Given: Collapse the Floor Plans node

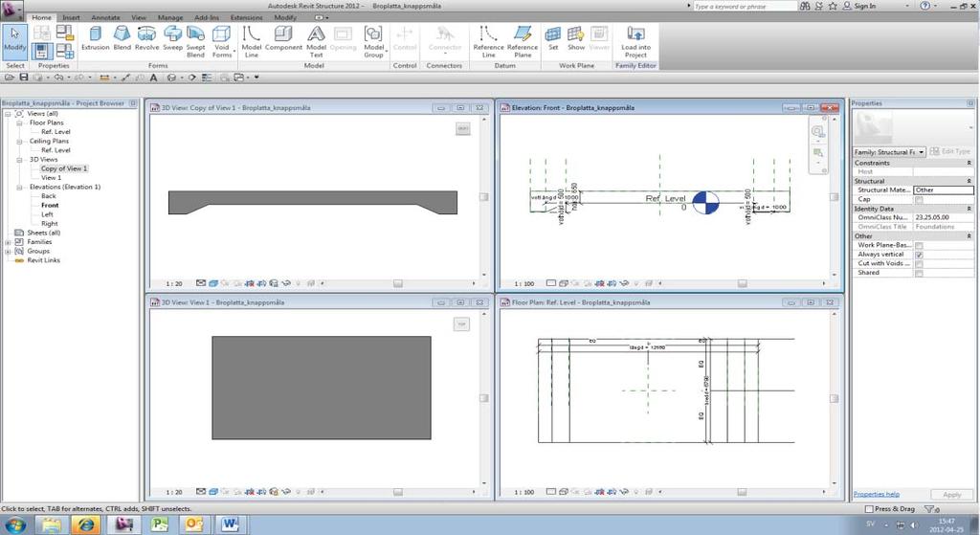Looking at the screenshot, I should (x=19, y=123).
